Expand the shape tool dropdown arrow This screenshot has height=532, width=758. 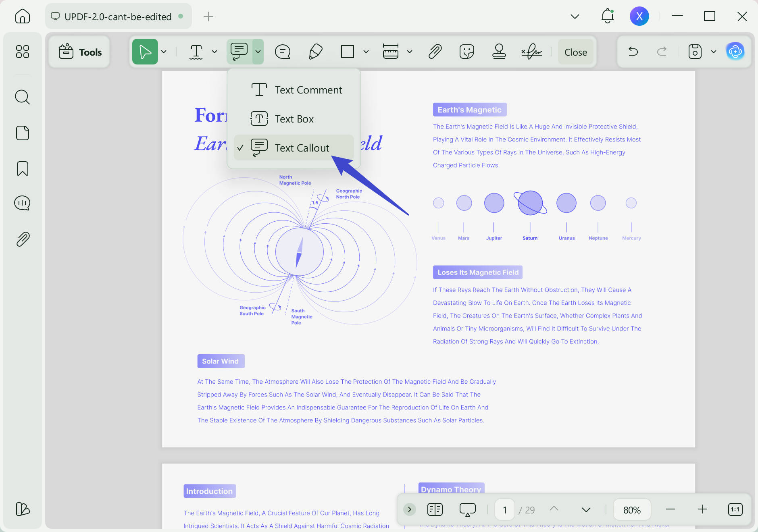366,52
